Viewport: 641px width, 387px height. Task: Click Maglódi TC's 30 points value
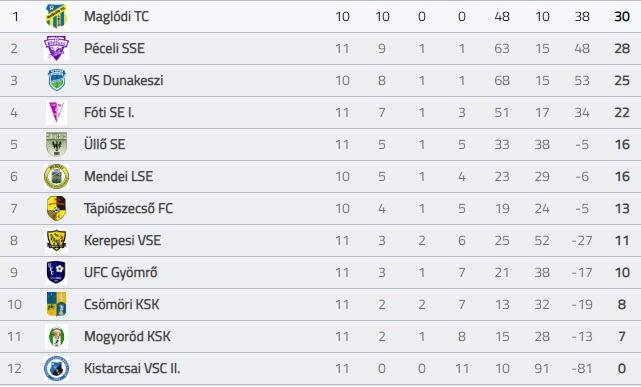[x=622, y=16]
